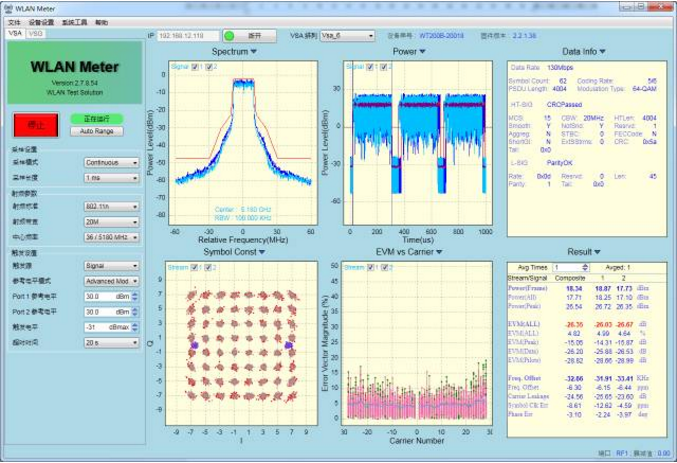The height and width of the screenshot is (463, 677).
Task: Click the red stop button
Action: click(x=36, y=125)
